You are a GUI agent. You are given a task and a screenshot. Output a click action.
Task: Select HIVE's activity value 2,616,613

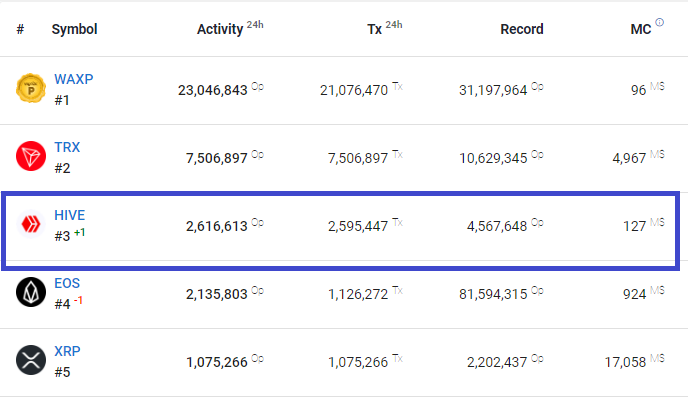tap(217, 226)
